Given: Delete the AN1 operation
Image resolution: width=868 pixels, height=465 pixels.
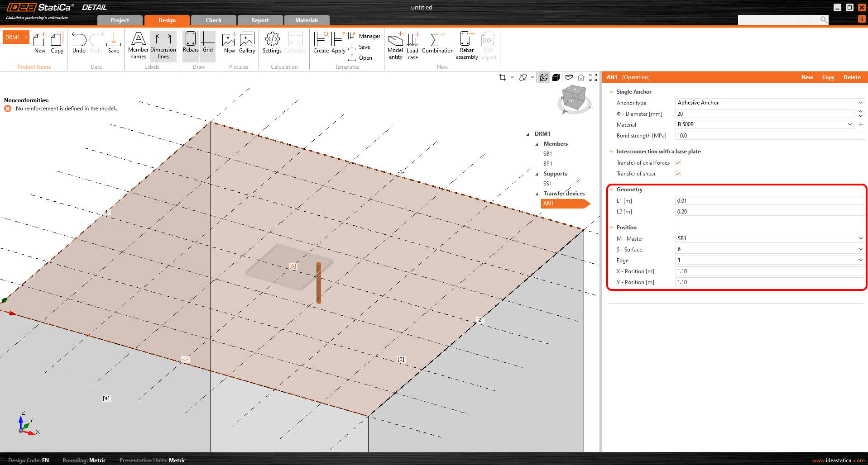Looking at the screenshot, I should coord(852,77).
